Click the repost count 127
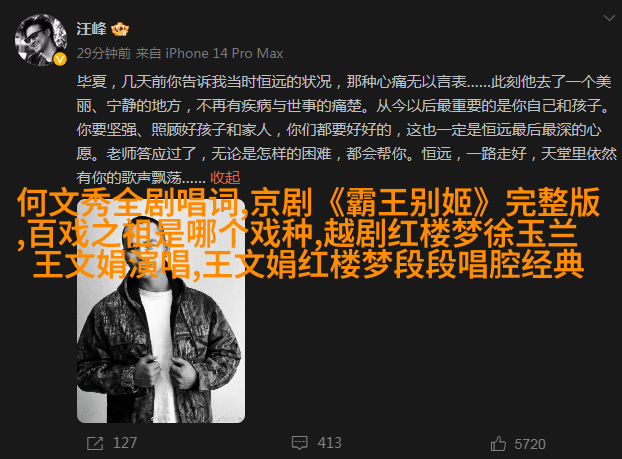 [125, 443]
